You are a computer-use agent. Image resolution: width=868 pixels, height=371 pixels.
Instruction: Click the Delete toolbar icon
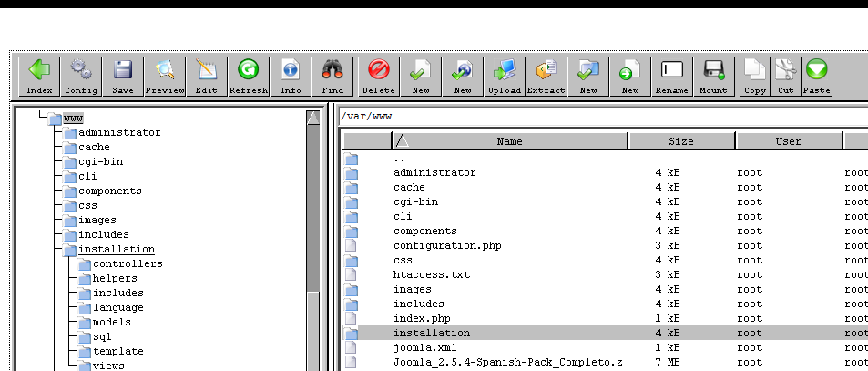(x=378, y=77)
